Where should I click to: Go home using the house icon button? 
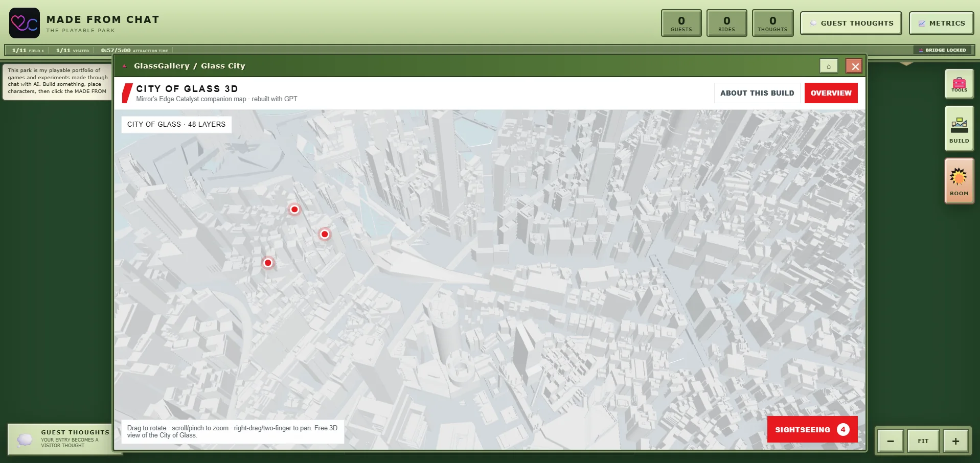(x=829, y=66)
